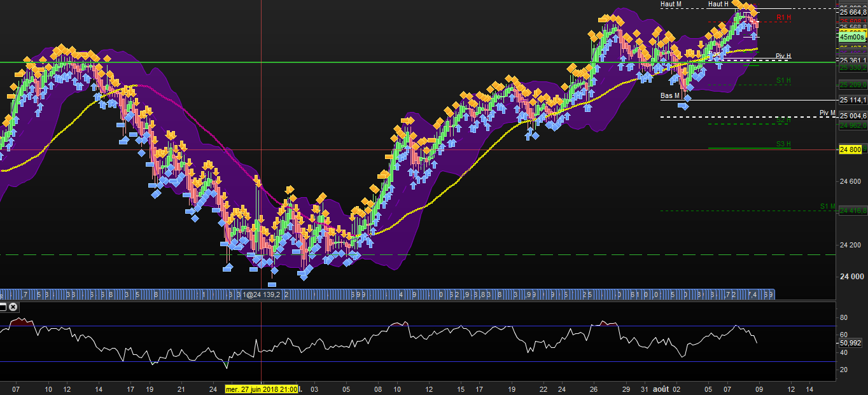The height and width of the screenshot is (395, 868).
Task: Click the 45m00s countdown timer label
Action: 852,37
